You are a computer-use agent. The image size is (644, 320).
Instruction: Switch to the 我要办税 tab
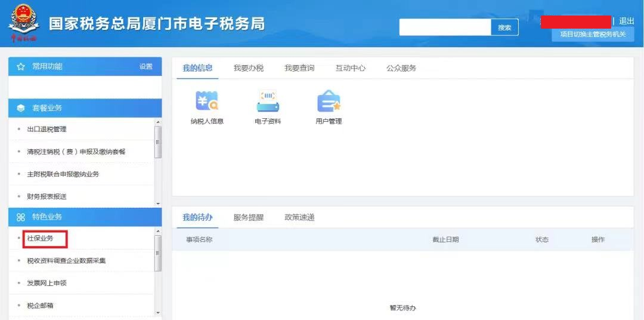coord(249,68)
